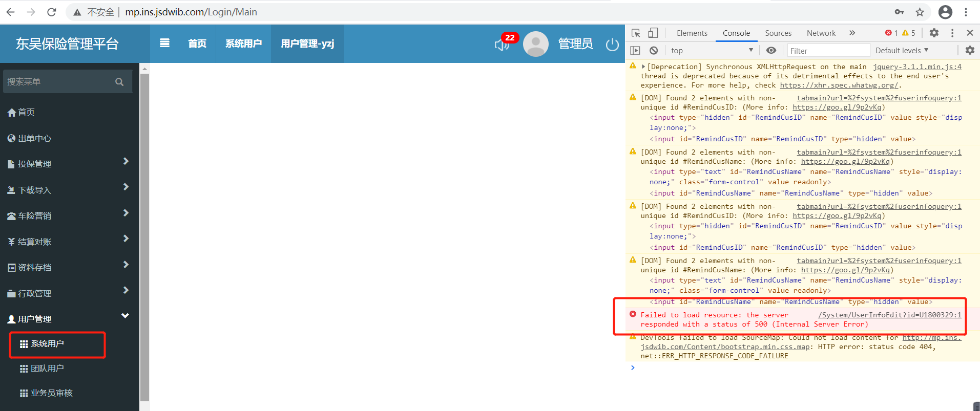Click the browser back arrow
The height and width of the screenshot is (411, 980).
pyautogui.click(x=11, y=12)
